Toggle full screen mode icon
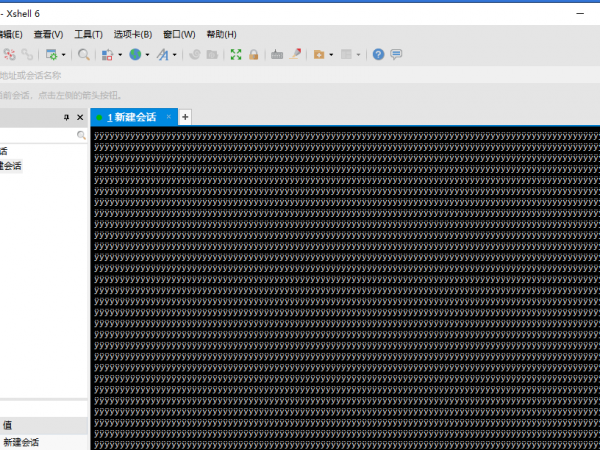This screenshot has width=600, height=450. (236, 54)
